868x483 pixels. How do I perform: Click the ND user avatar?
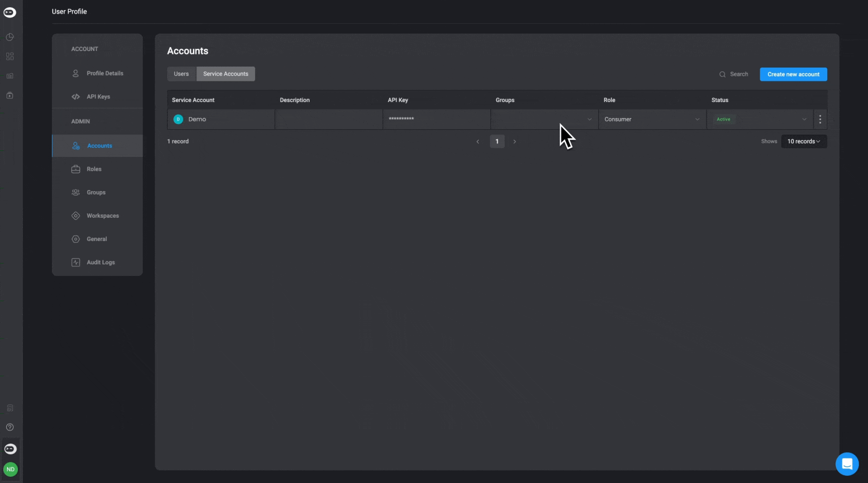[x=10, y=469]
